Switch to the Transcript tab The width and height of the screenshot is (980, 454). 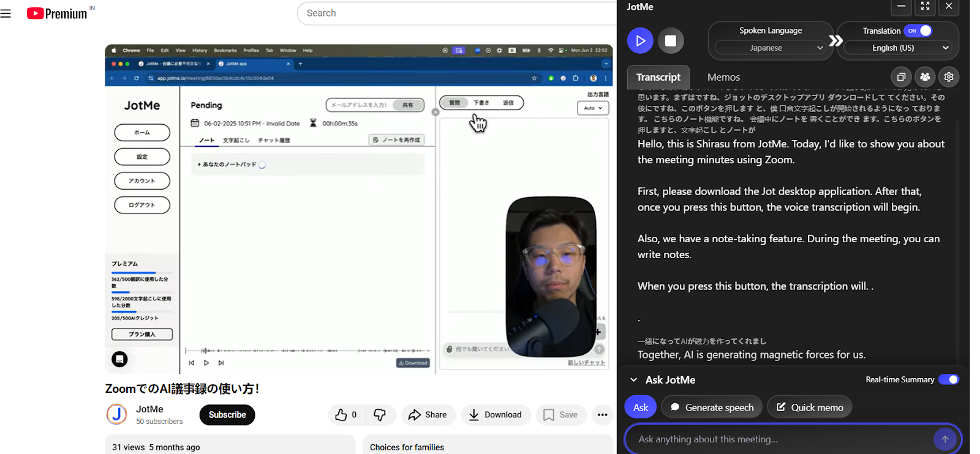[658, 77]
